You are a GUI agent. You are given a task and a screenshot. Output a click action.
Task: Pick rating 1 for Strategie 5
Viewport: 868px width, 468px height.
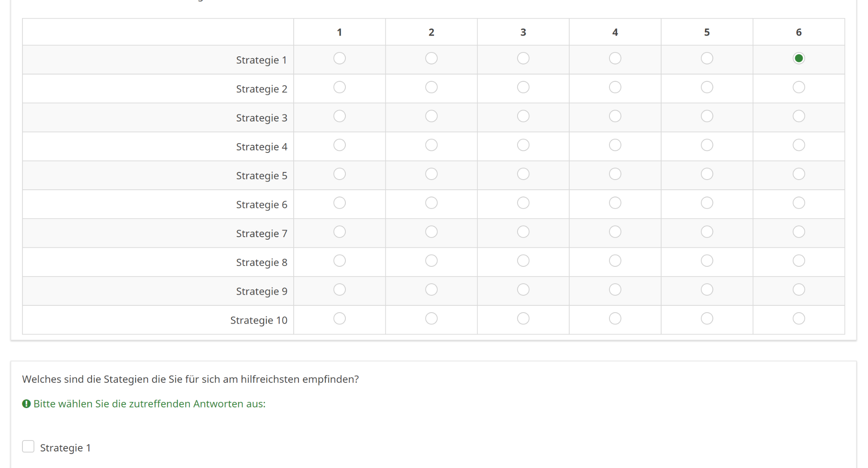339,174
